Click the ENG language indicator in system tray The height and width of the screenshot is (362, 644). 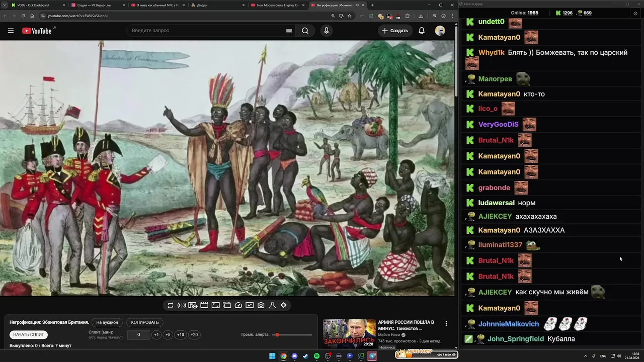pyautogui.click(x=603, y=356)
